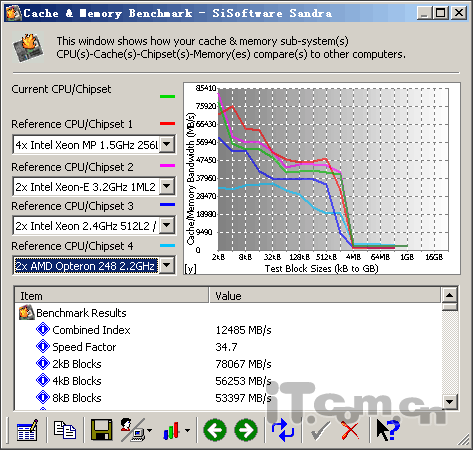473x450 pixels.
Task: Click the grey checkmark OK icon
Action: tap(320, 430)
